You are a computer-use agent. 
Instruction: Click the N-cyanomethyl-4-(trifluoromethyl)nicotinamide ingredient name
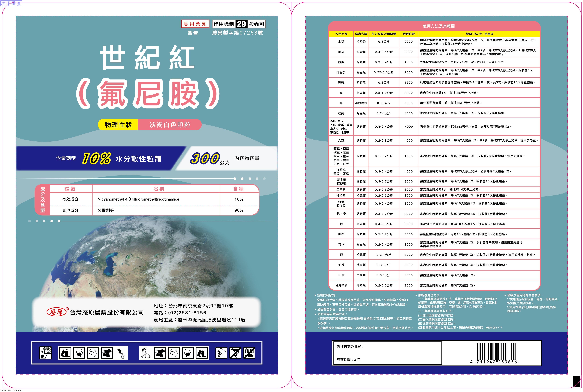point(138,199)
